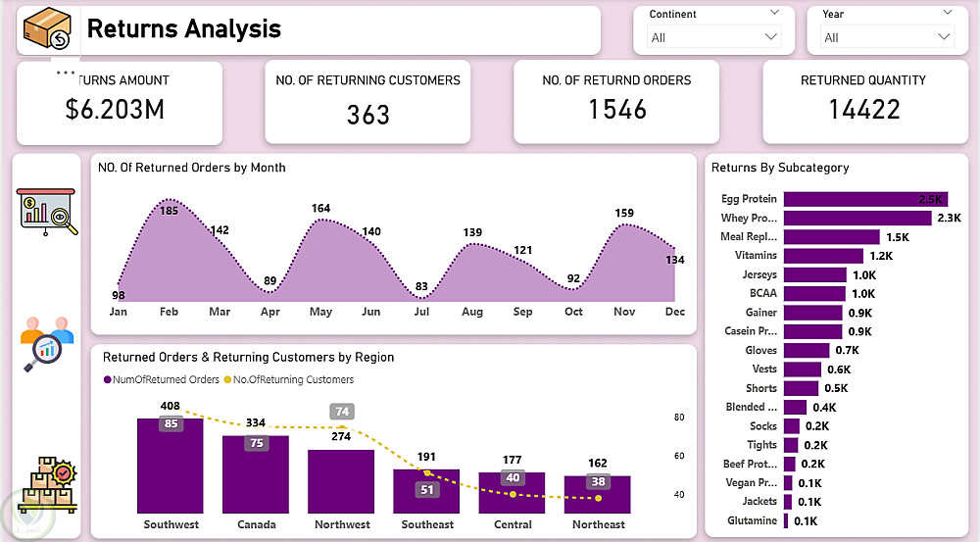Select the Central region bar
The height and width of the screenshot is (542, 980).
512,493
